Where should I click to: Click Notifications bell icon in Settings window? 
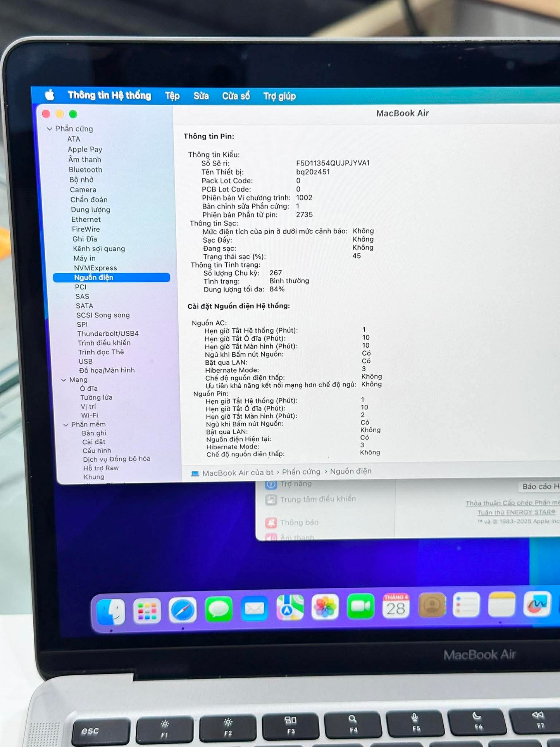271,523
